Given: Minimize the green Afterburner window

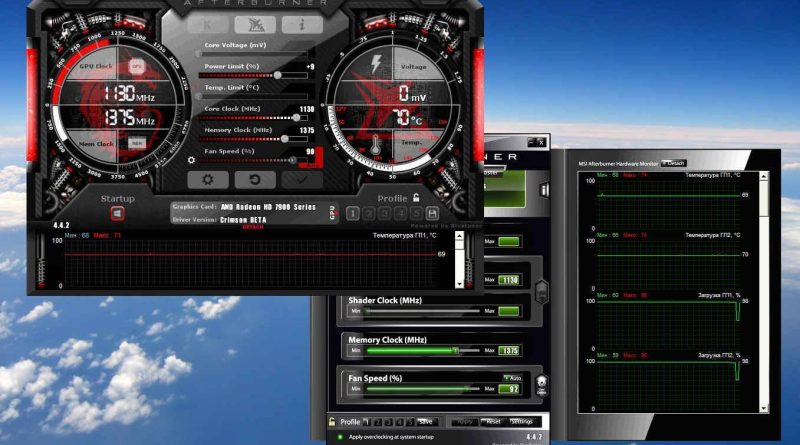Looking at the screenshot, I should tap(532, 142).
